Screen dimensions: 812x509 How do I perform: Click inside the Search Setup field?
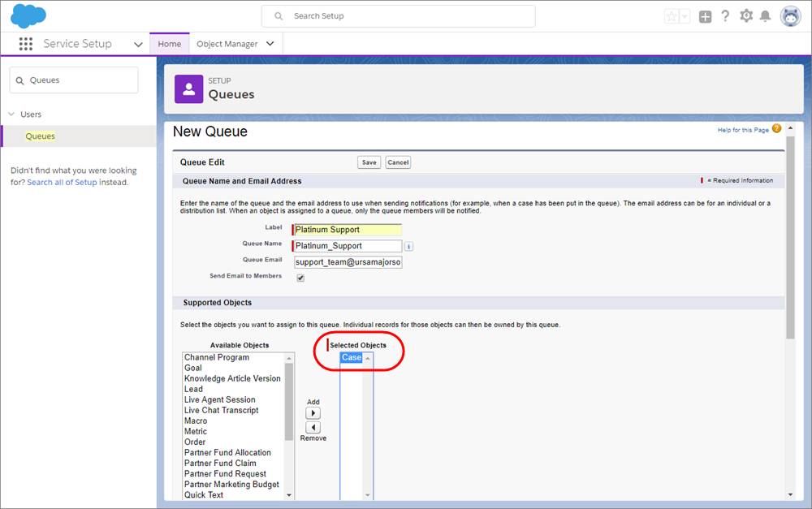coord(398,16)
